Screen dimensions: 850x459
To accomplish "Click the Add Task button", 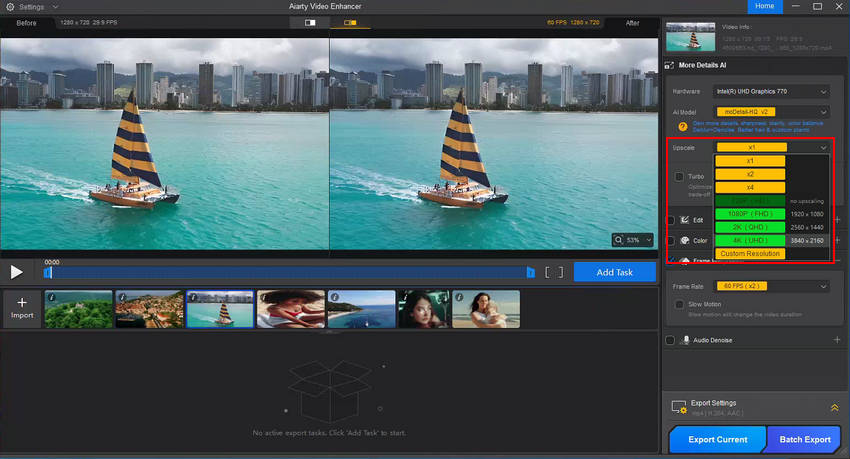I will [x=614, y=272].
